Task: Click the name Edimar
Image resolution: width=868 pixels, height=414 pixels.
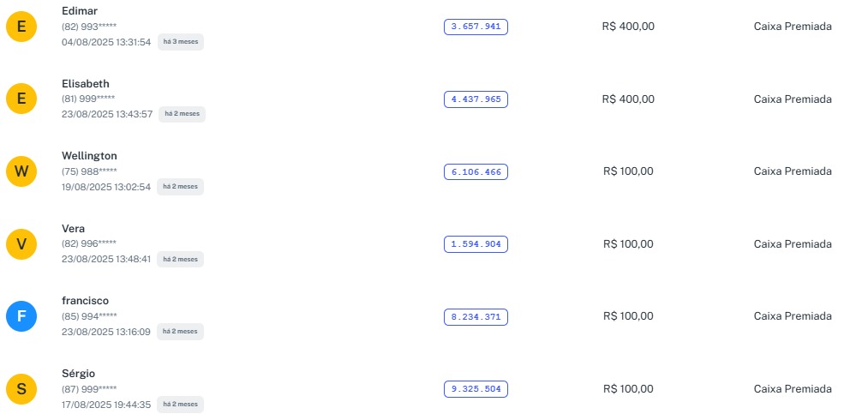Action: coord(80,10)
